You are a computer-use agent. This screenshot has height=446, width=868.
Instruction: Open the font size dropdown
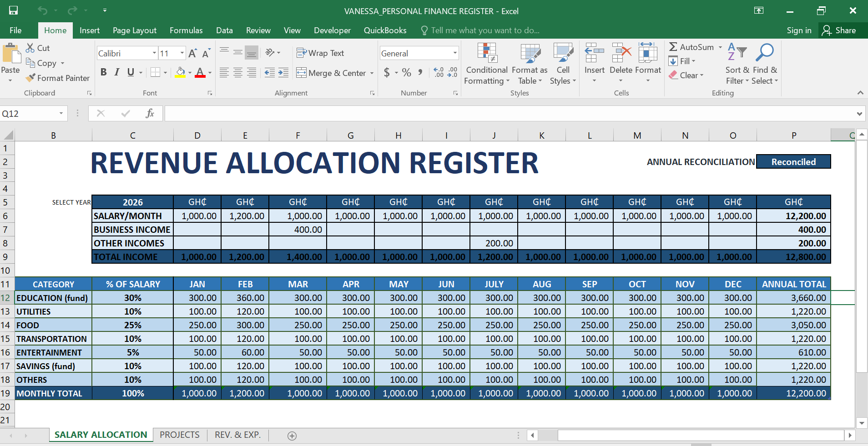pos(182,53)
